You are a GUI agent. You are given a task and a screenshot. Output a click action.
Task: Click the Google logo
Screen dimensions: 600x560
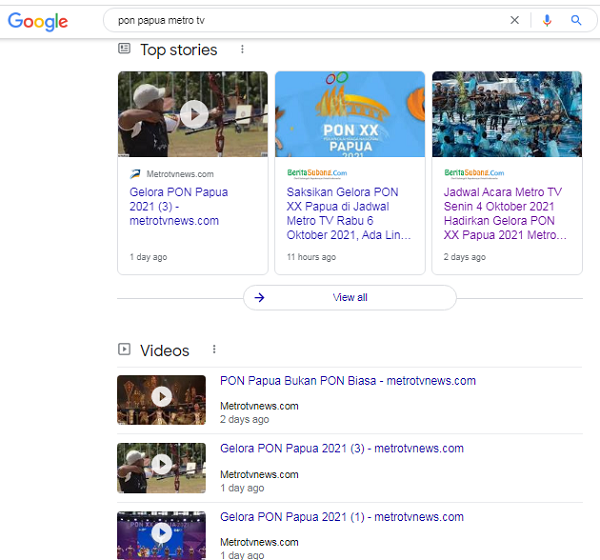38,21
